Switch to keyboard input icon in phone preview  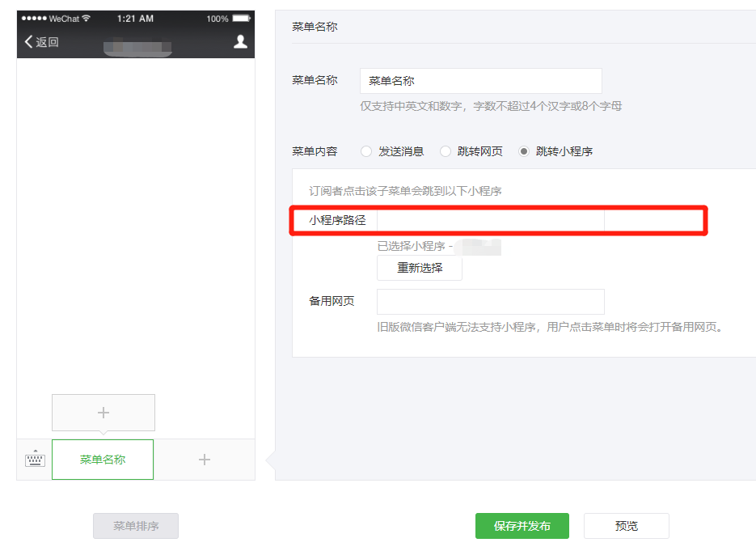click(x=35, y=459)
